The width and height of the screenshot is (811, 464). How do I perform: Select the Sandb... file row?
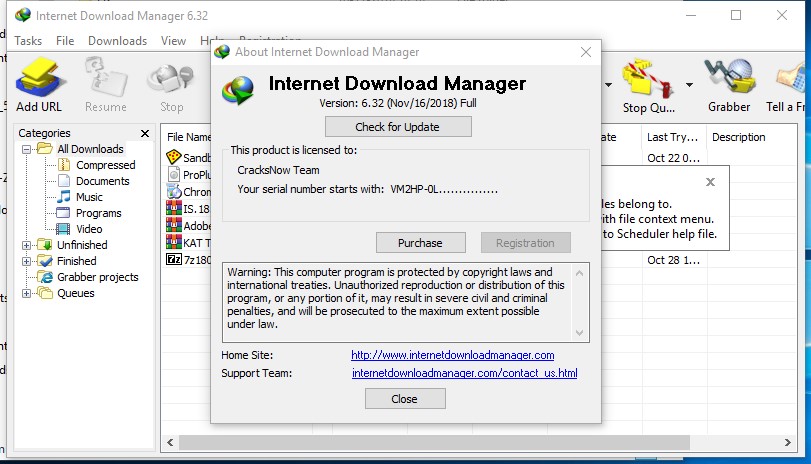coord(188,157)
